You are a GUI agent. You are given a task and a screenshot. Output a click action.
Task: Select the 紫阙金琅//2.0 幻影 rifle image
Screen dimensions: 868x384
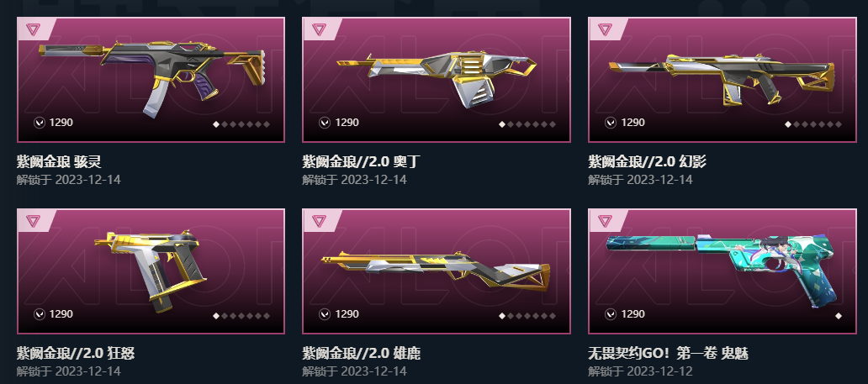[x=722, y=78]
